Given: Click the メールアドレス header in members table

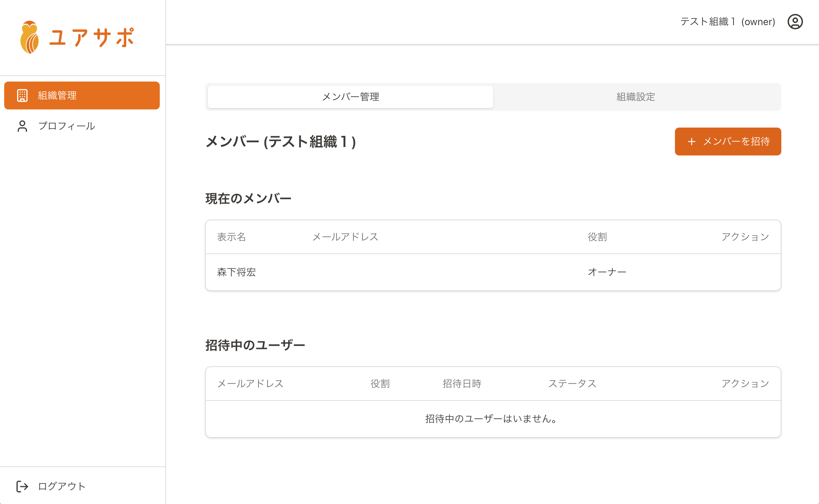Looking at the screenshot, I should tap(345, 237).
